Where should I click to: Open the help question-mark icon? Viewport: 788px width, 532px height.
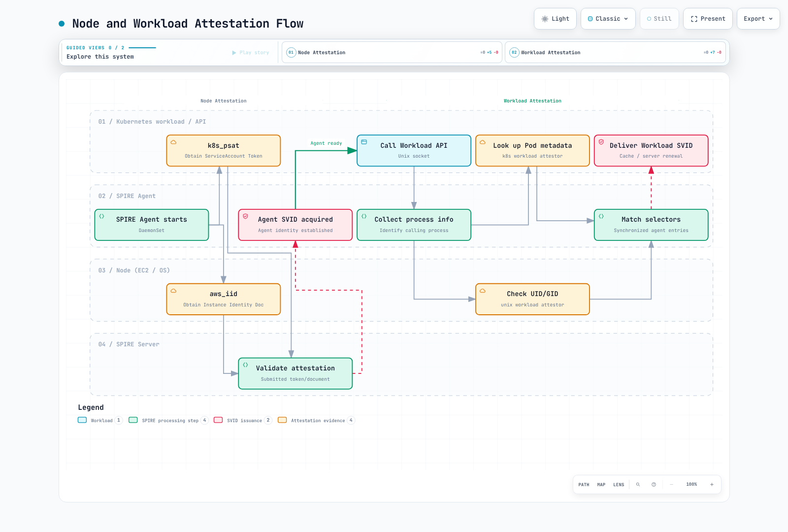pyautogui.click(x=654, y=485)
